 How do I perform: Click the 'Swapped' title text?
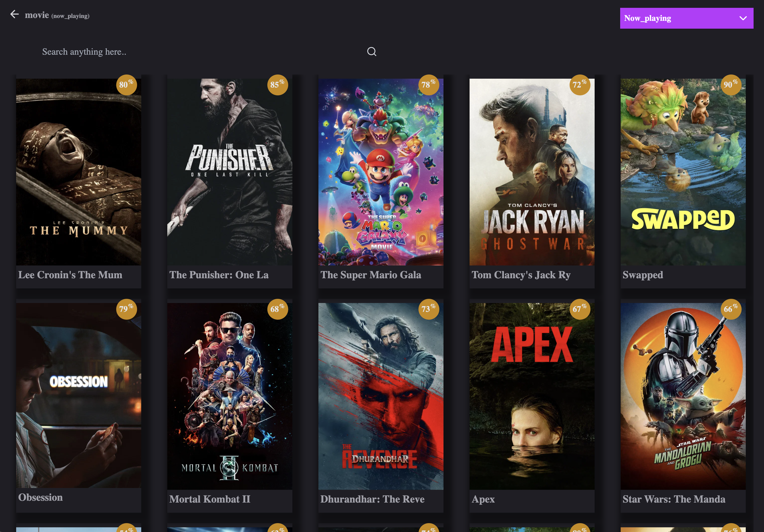click(x=643, y=275)
